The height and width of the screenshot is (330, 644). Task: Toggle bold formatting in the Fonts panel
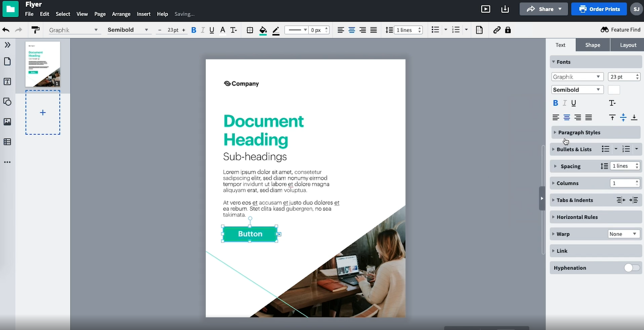point(556,103)
